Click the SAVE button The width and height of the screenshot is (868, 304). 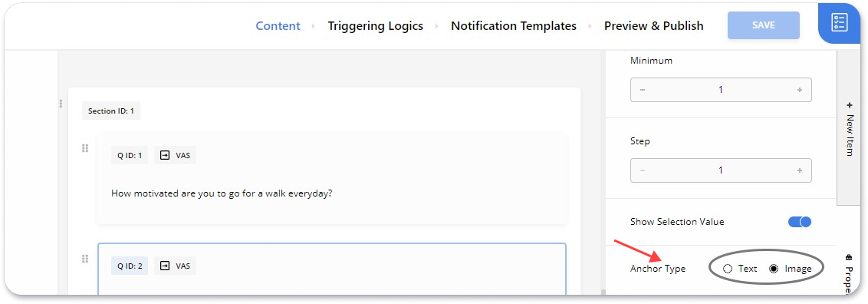764,25
